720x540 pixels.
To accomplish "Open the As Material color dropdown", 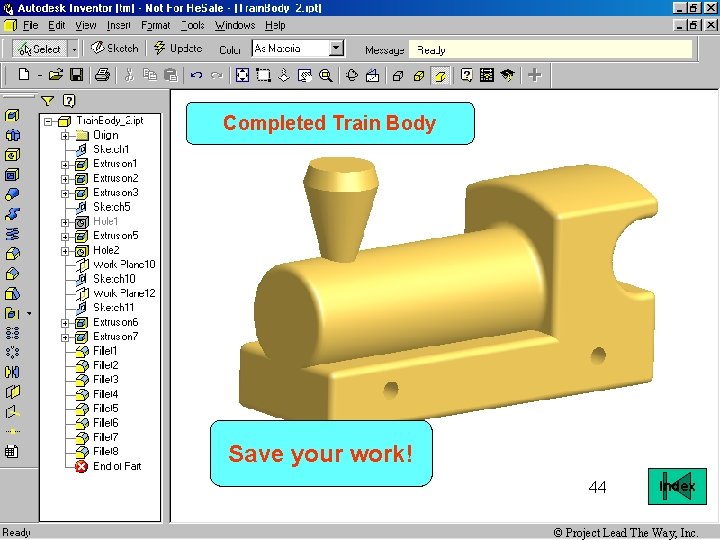I will coord(336,48).
